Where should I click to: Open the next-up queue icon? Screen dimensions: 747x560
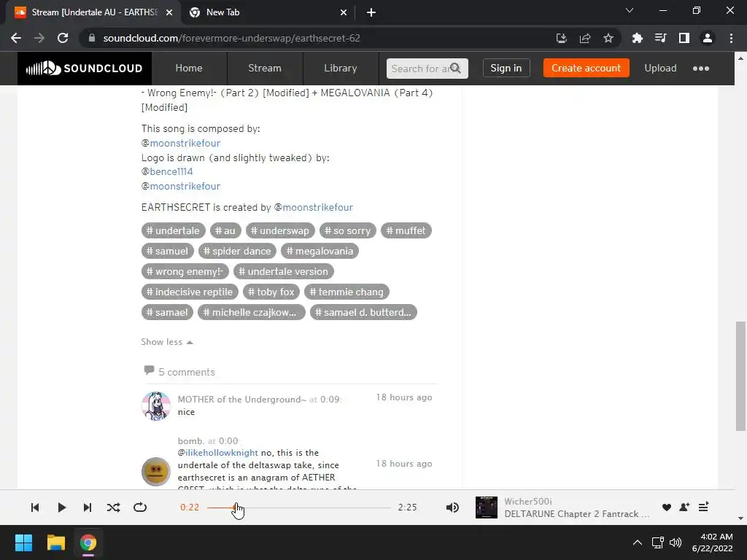pyautogui.click(x=704, y=507)
